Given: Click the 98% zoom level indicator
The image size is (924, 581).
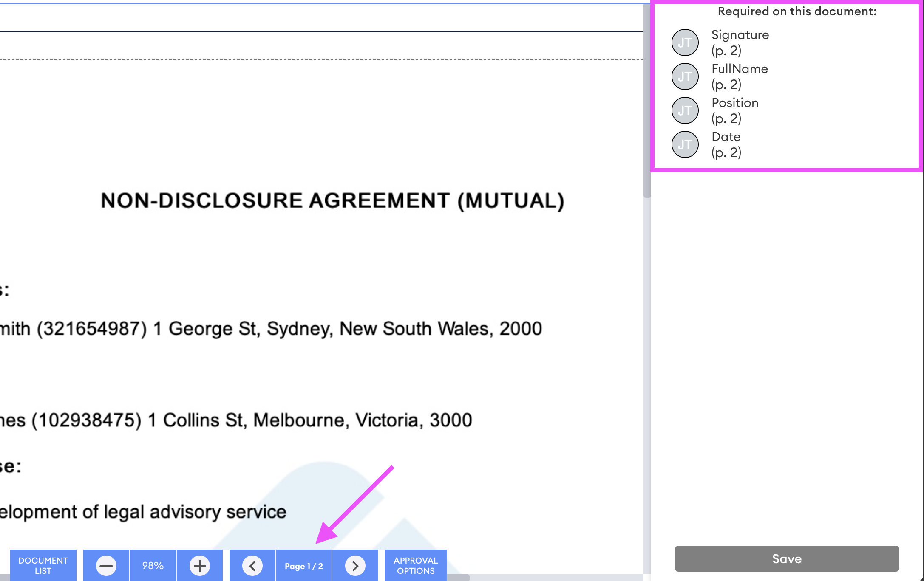Looking at the screenshot, I should [x=153, y=565].
